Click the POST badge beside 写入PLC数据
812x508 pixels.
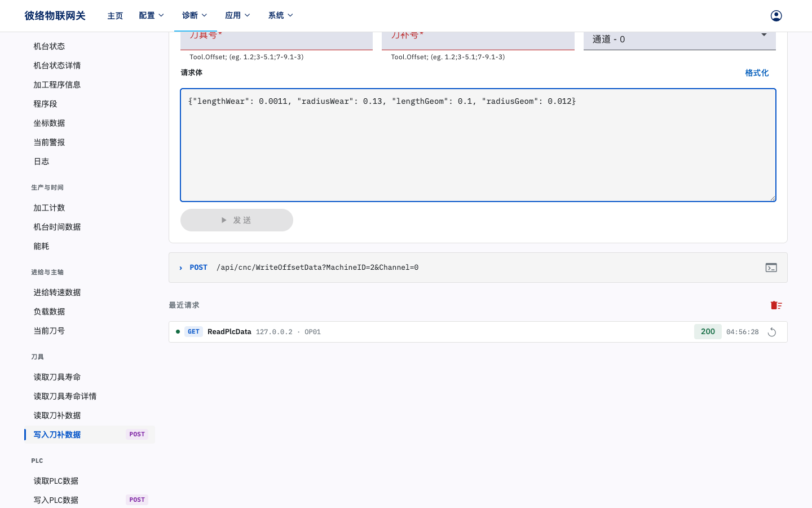click(x=137, y=500)
